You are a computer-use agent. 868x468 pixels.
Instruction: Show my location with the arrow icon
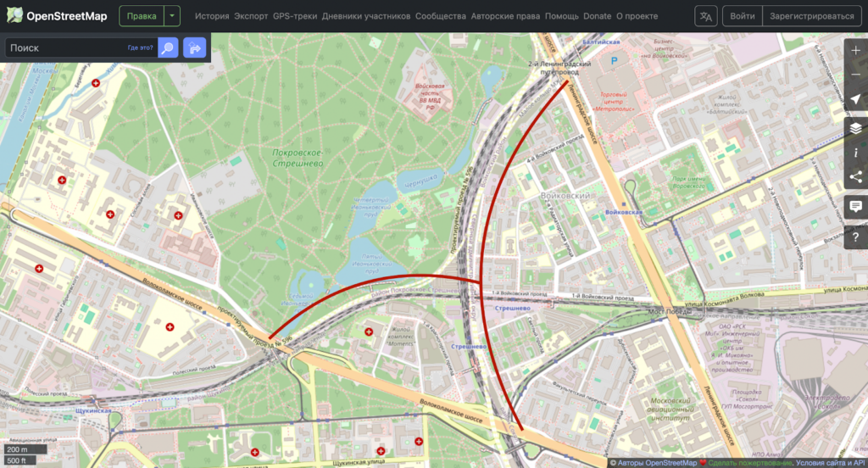coord(855,101)
